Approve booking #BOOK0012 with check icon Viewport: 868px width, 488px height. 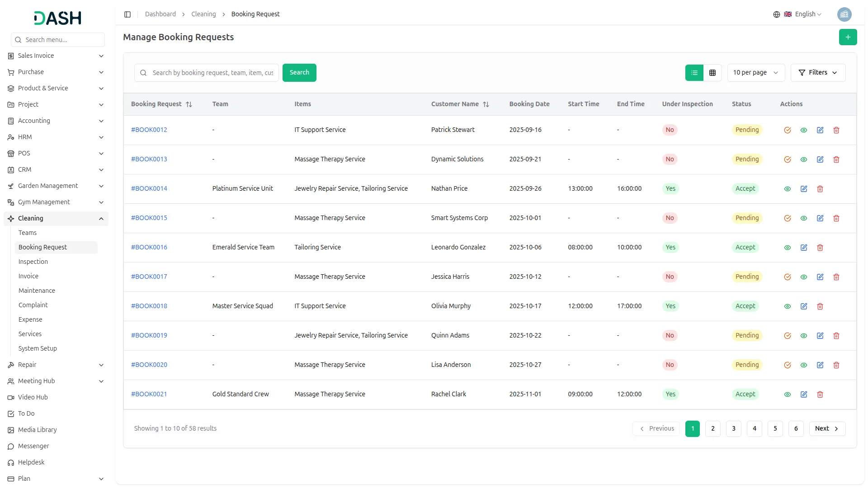tap(787, 130)
